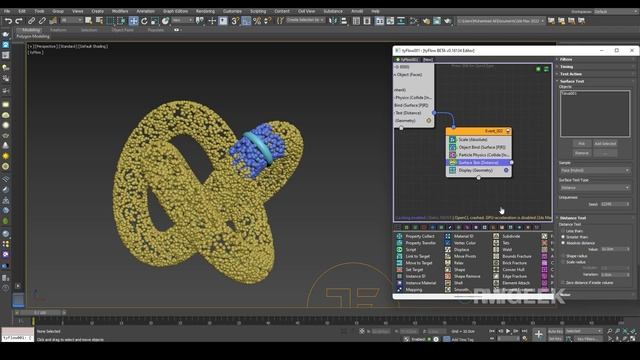Image resolution: width=640 pixels, height=360 pixels.
Task: Select Surface Test (Distance) operator in Event_002
Action: point(478,162)
